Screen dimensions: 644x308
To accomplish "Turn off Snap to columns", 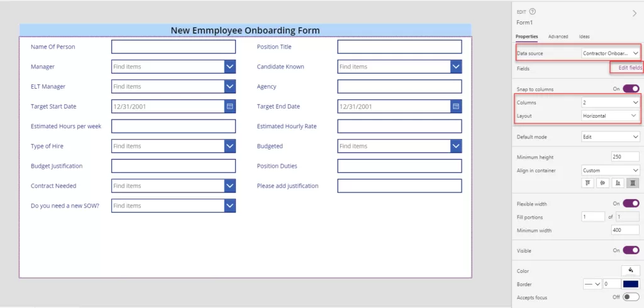I will [630, 89].
